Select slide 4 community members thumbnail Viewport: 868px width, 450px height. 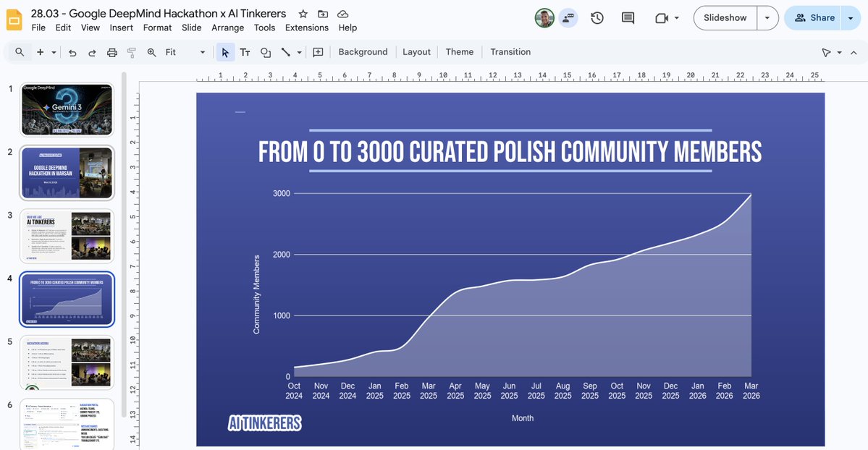pos(67,300)
